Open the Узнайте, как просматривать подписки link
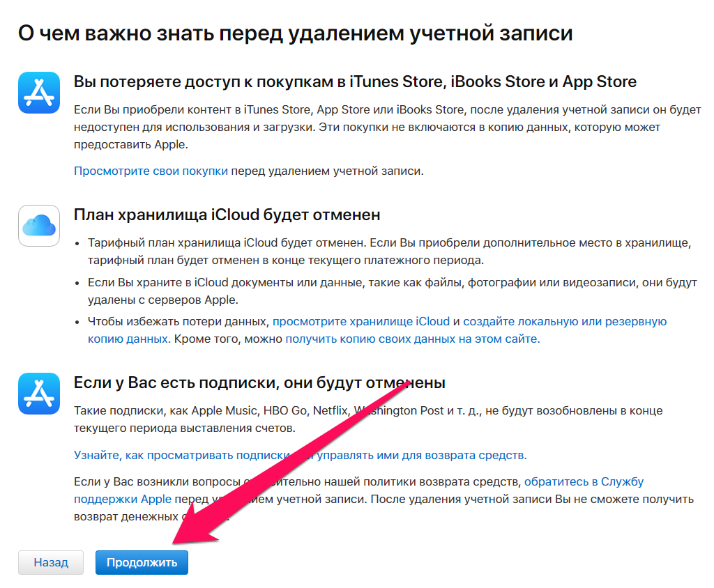This screenshot has width=714, height=588. point(300,455)
